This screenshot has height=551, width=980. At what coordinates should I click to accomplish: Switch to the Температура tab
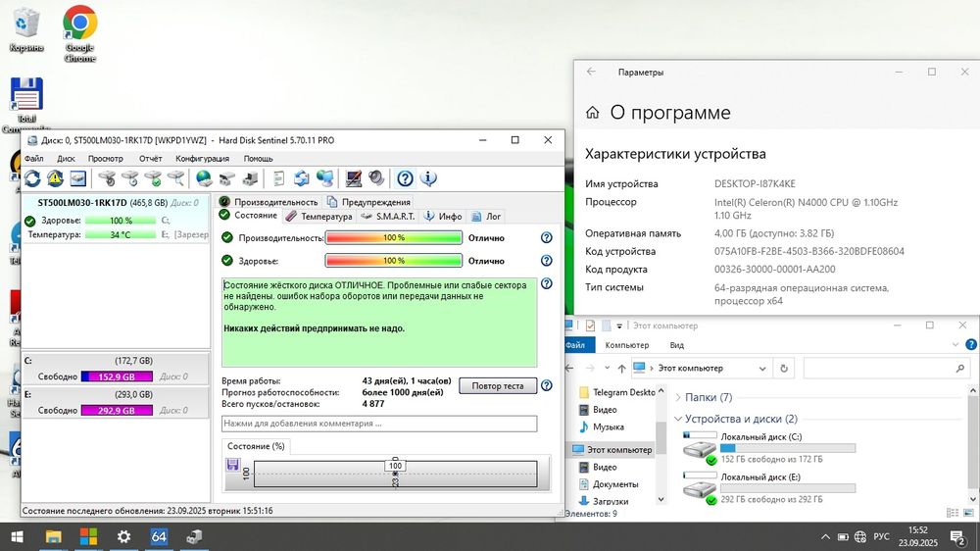point(318,217)
